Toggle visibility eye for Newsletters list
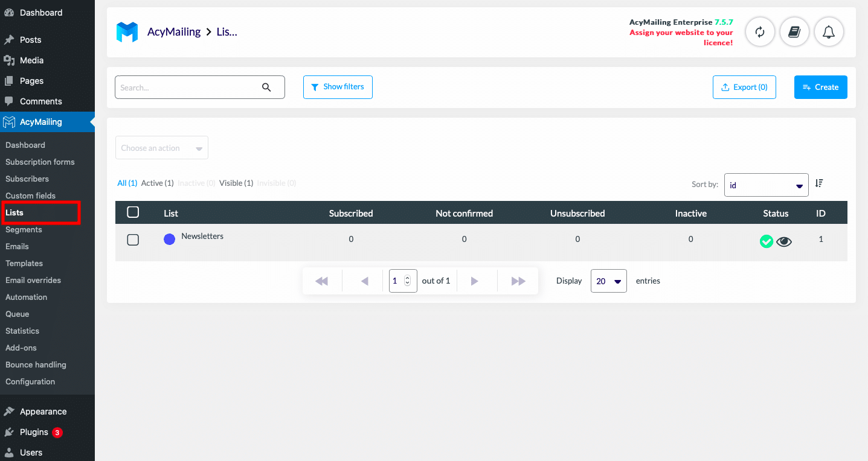The width and height of the screenshot is (868, 461). [x=784, y=242]
